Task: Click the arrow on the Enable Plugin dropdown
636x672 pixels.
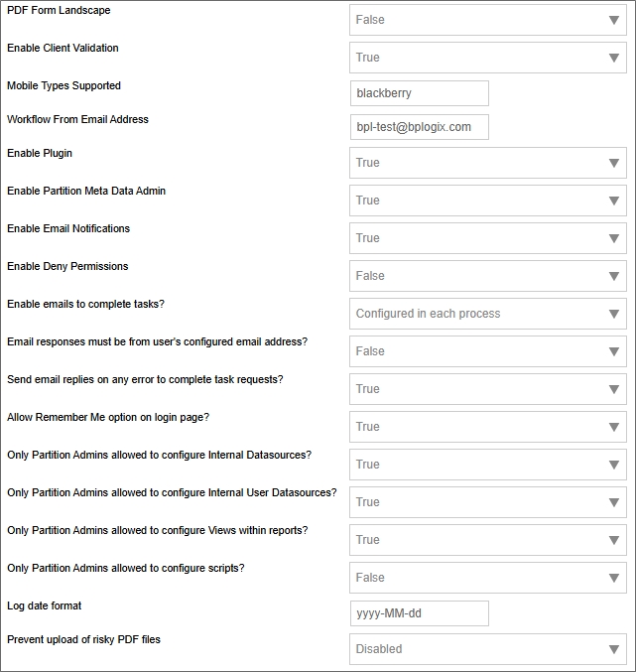Action: tap(614, 163)
